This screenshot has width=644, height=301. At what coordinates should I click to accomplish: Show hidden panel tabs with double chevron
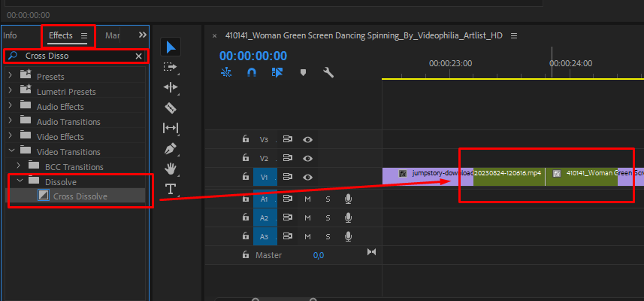click(143, 35)
